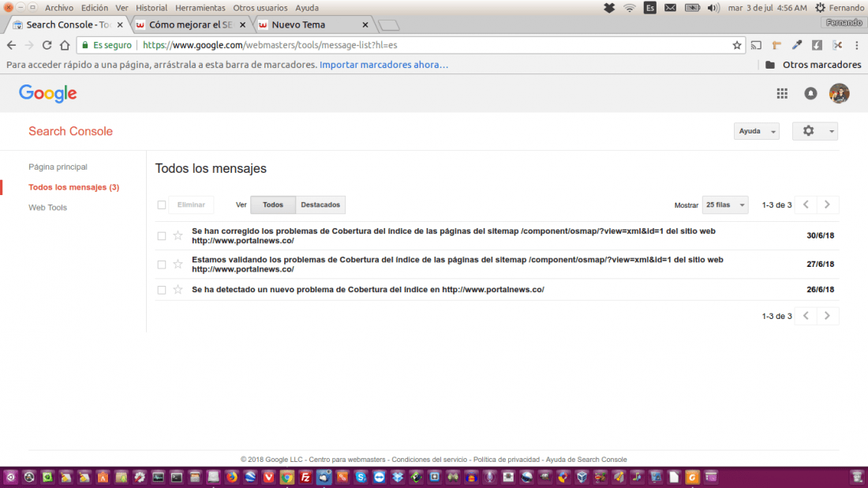
Task: Open the Trash in the dock
Action: coord(857,477)
